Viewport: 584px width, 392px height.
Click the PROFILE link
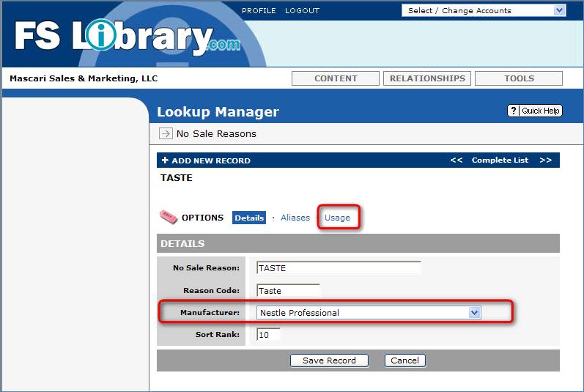[259, 11]
